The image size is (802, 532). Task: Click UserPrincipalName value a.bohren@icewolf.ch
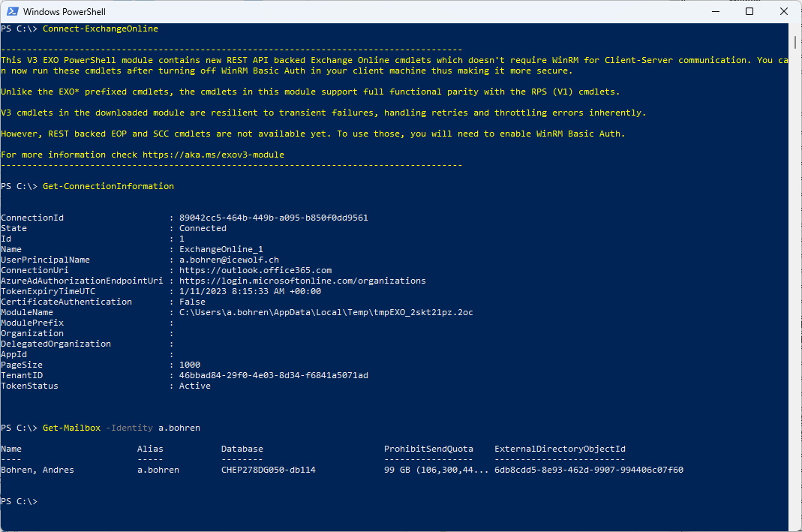point(229,260)
